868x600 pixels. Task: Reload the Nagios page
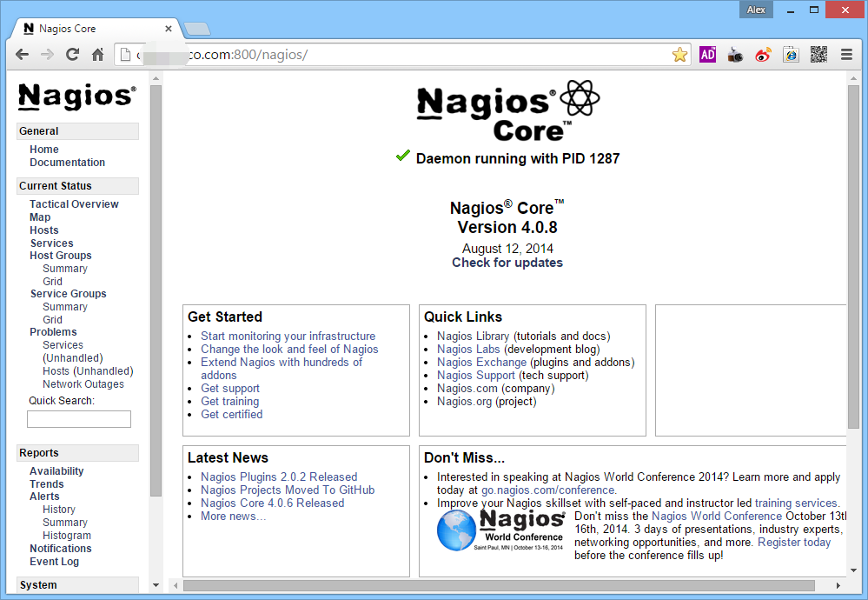pos(72,54)
